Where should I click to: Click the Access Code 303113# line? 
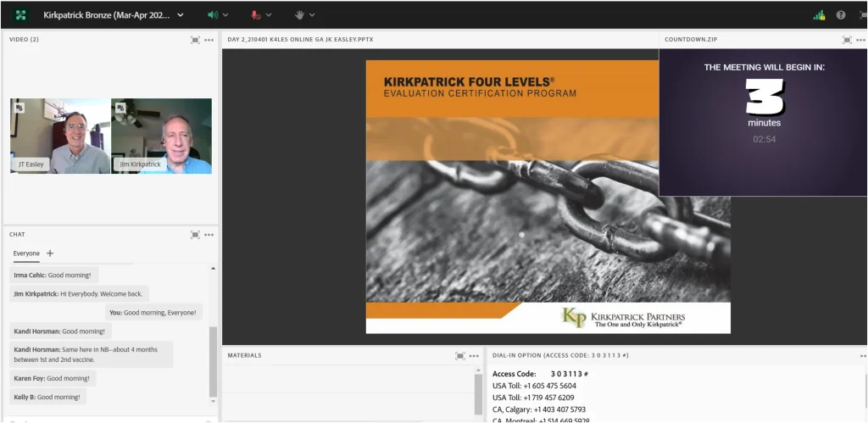click(x=540, y=374)
